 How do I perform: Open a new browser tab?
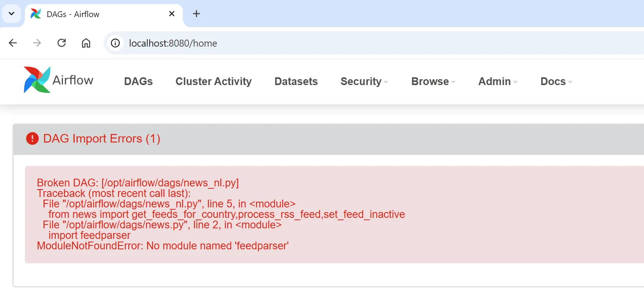196,14
